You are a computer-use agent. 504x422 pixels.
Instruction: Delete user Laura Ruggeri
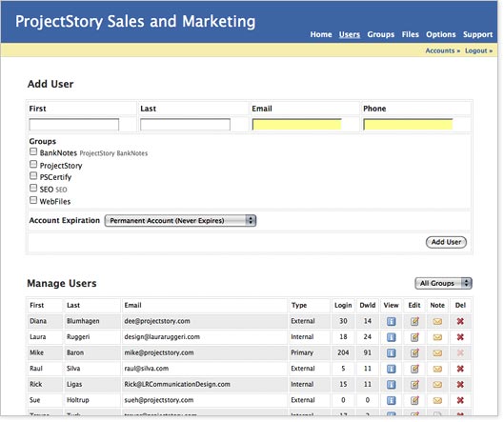[x=460, y=337]
